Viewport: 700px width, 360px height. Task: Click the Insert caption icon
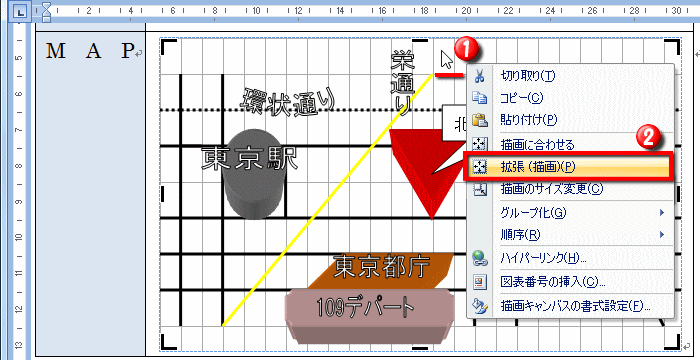[479, 282]
